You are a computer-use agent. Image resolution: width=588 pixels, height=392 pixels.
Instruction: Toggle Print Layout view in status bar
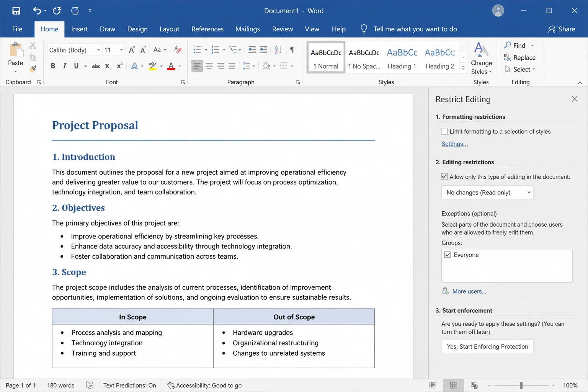click(x=453, y=385)
